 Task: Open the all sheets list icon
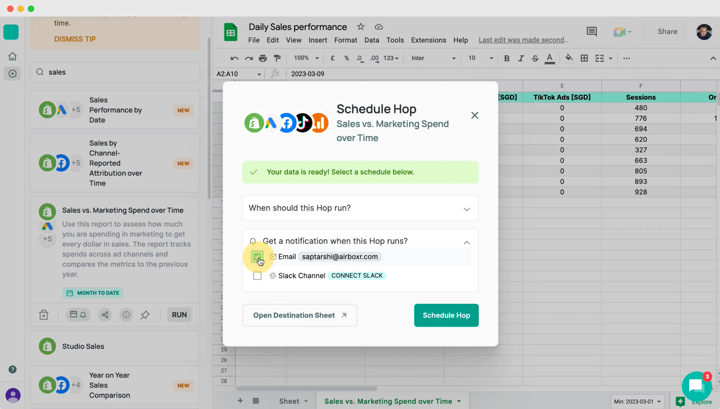pos(256,401)
